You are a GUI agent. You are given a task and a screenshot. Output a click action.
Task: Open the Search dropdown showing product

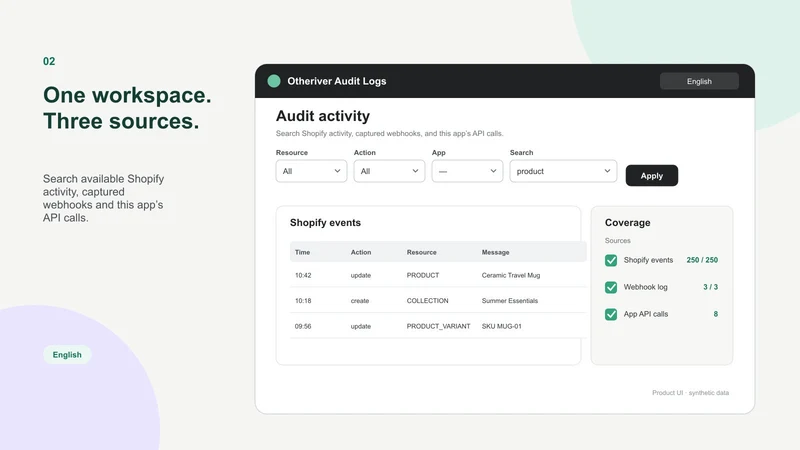coord(563,171)
